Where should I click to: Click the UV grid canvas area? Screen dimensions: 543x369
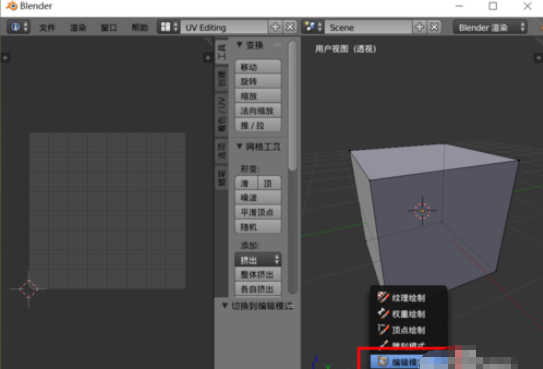click(x=107, y=210)
